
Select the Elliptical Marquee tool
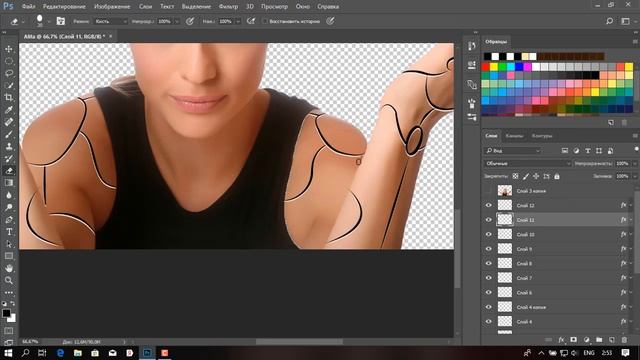click(x=9, y=61)
